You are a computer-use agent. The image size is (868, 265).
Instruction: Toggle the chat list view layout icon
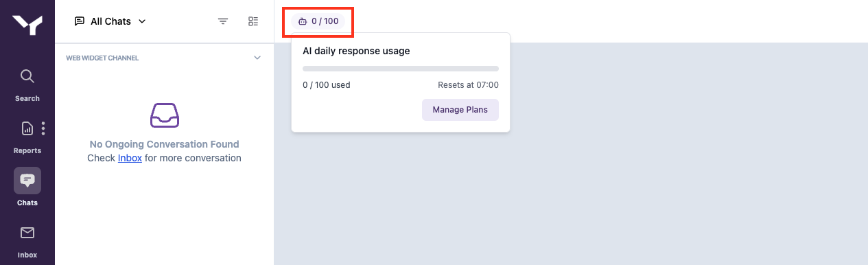253,21
